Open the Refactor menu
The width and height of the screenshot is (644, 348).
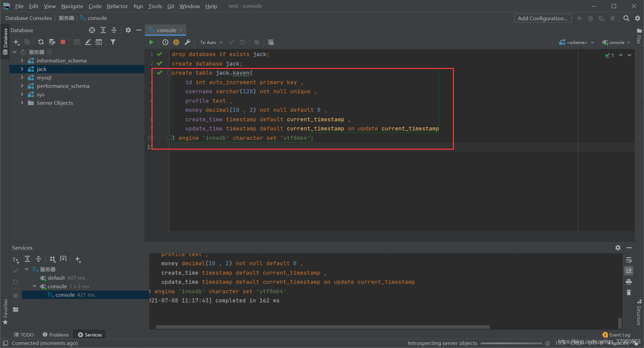[117, 6]
